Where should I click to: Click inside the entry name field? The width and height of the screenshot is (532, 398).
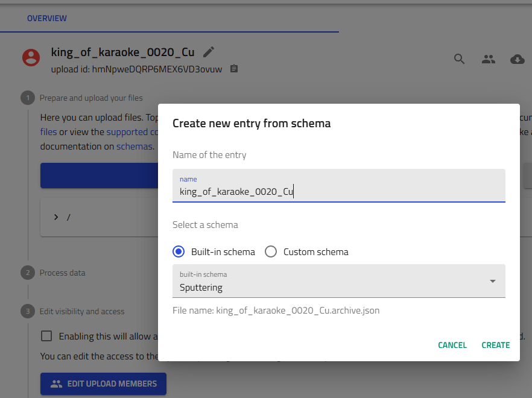point(338,191)
